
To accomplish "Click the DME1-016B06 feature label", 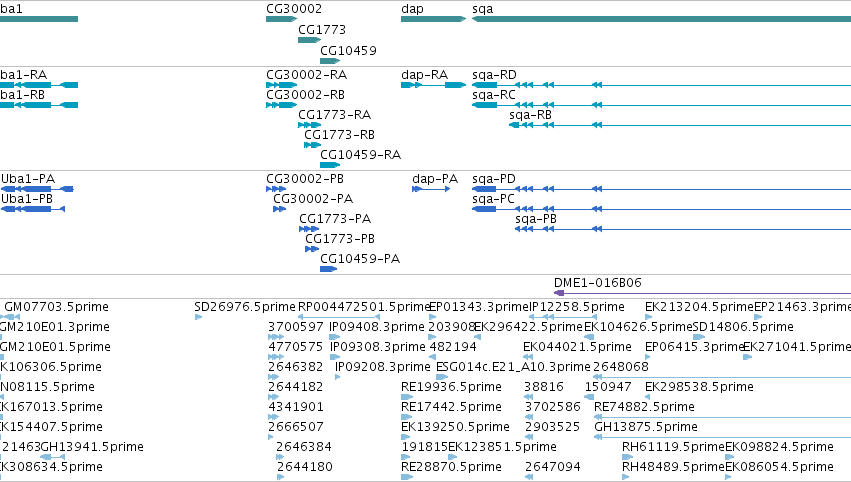I will [598, 283].
